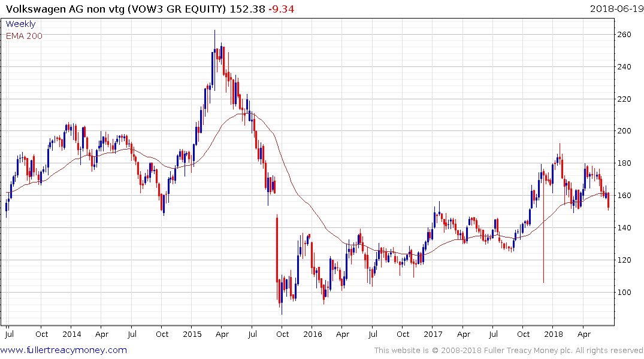Click the chart title Volkswagen AG non vtg
Screen dimensions: 644x359
tap(65, 9)
